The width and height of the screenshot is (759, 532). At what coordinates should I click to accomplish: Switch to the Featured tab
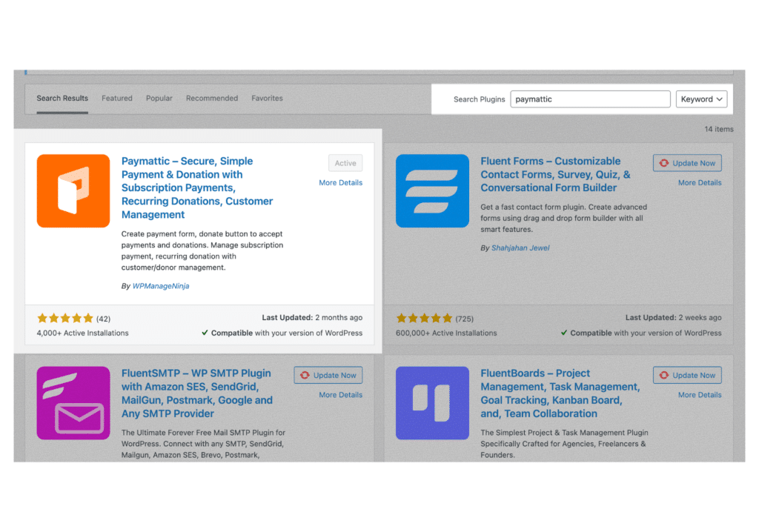[117, 99]
